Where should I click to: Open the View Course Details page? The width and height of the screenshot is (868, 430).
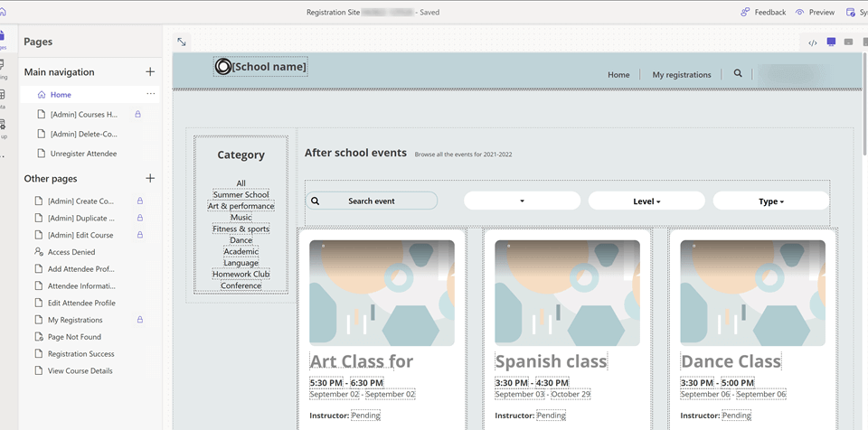tap(80, 371)
